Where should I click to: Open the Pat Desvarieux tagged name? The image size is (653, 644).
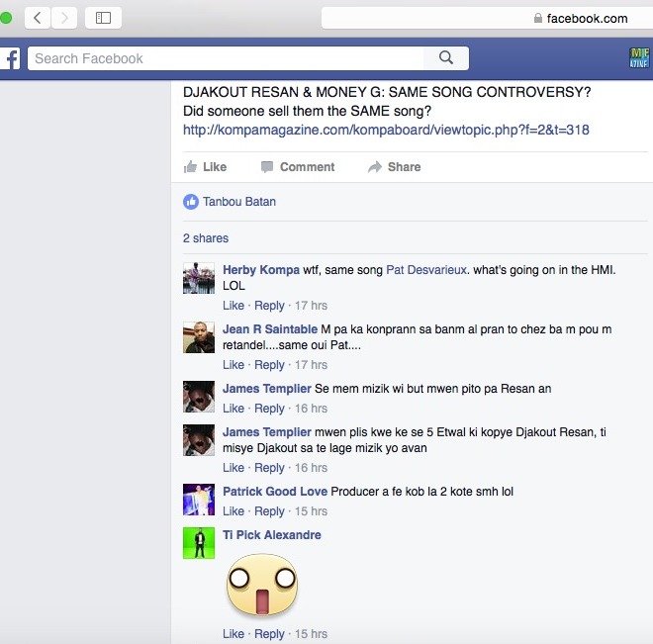pyautogui.click(x=426, y=270)
